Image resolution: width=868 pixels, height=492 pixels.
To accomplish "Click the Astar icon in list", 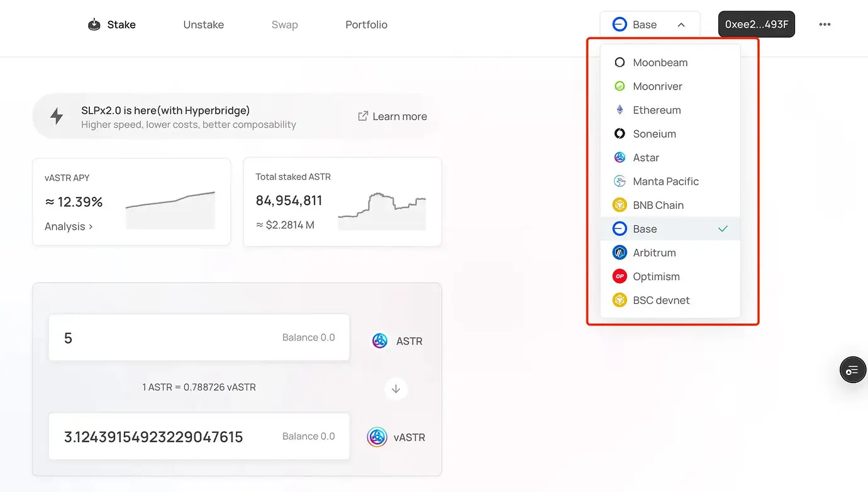I will (x=620, y=158).
